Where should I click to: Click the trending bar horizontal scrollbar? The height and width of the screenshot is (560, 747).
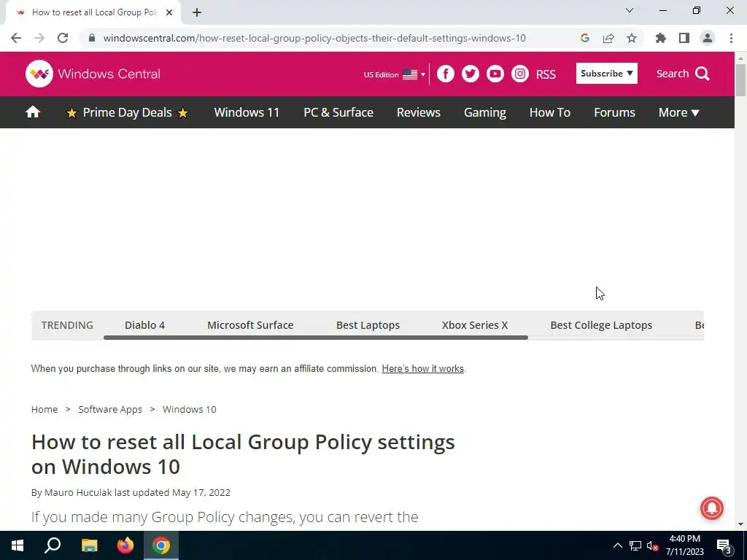click(315, 337)
